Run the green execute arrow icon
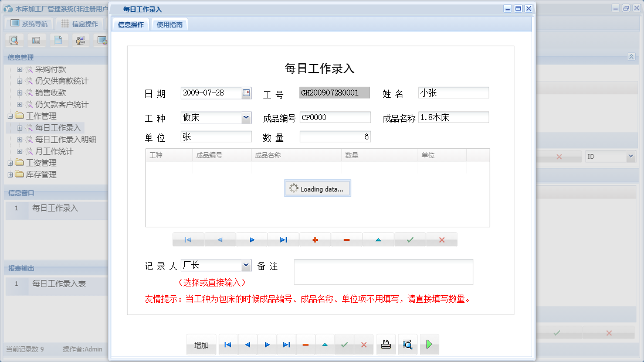This screenshot has width=644, height=362. [429, 344]
